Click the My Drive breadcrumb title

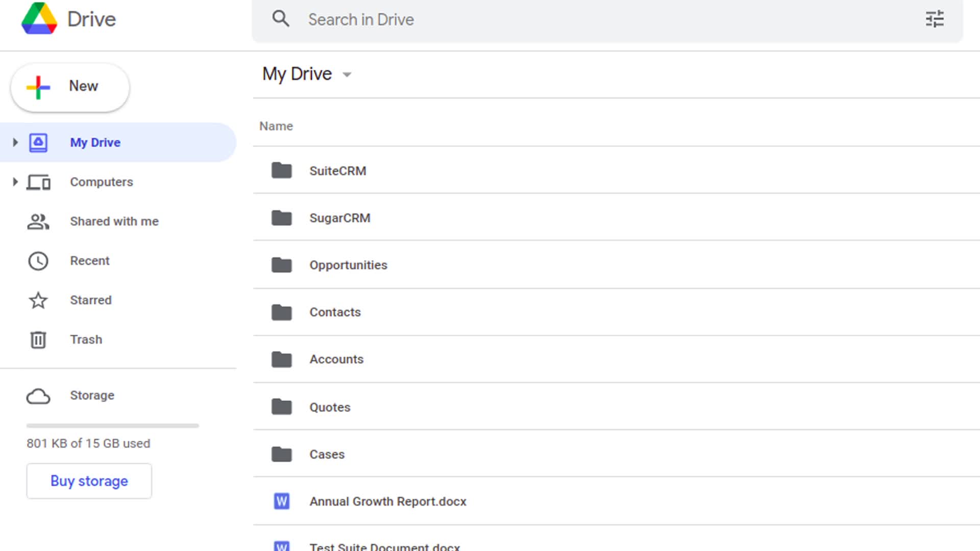(x=297, y=74)
